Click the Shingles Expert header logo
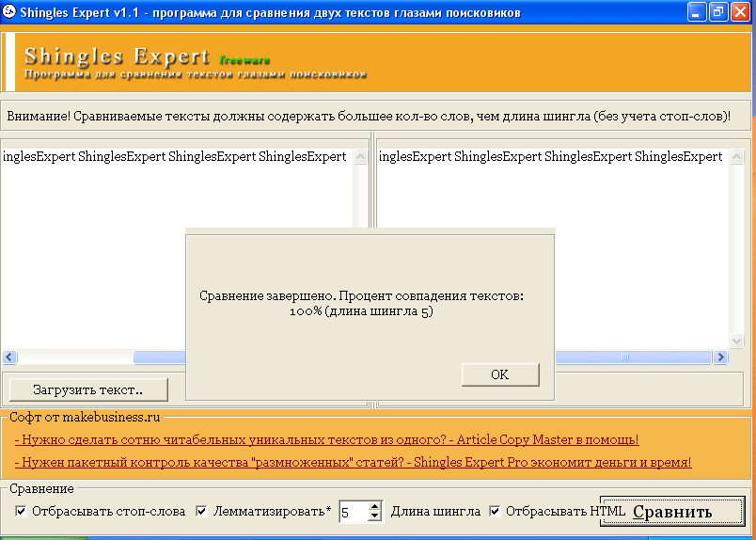The height and width of the screenshot is (540, 756). pyautogui.click(x=118, y=56)
